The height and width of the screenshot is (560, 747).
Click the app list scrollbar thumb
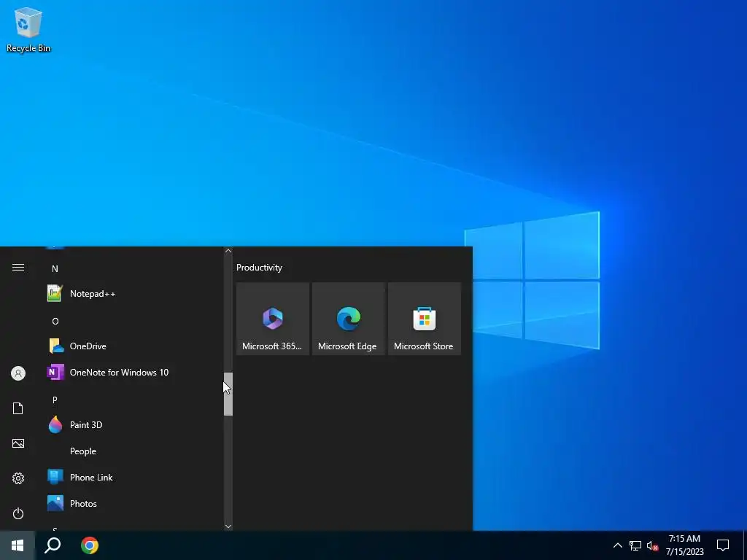tap(228, 394)
